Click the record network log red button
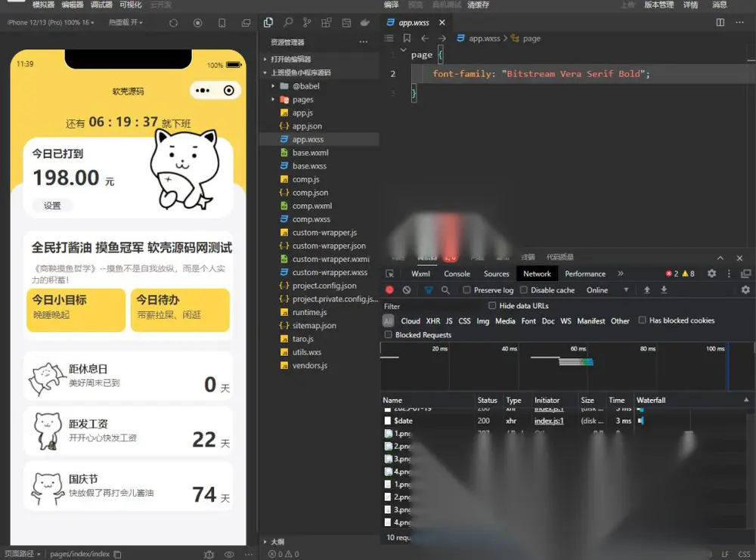This screenshot has width=756, height=560. click(389, 289)
